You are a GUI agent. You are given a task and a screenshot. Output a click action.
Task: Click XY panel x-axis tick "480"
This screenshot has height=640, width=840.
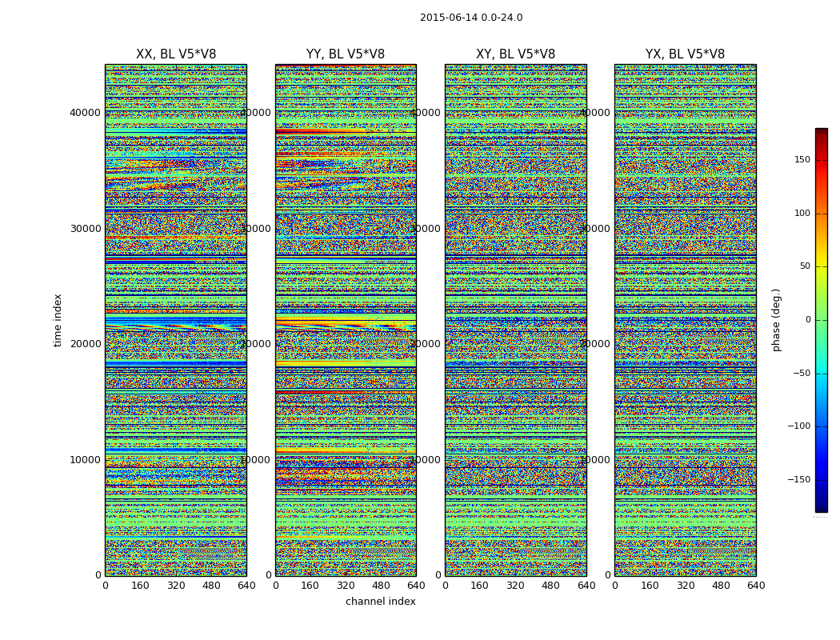550,586
